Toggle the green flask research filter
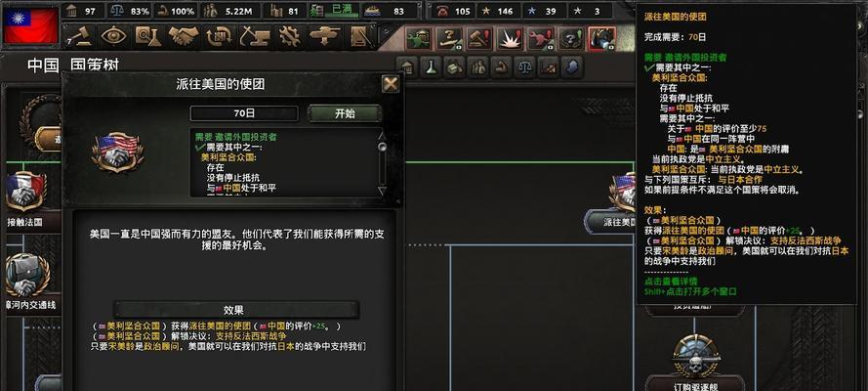The height and width of the screenshot is (391, 868). (431, 67)
